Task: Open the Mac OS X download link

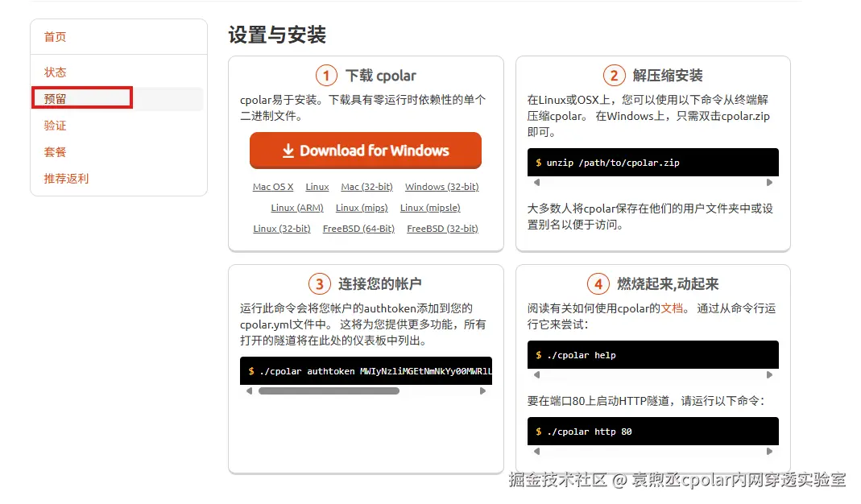Action: click(273, 187)
